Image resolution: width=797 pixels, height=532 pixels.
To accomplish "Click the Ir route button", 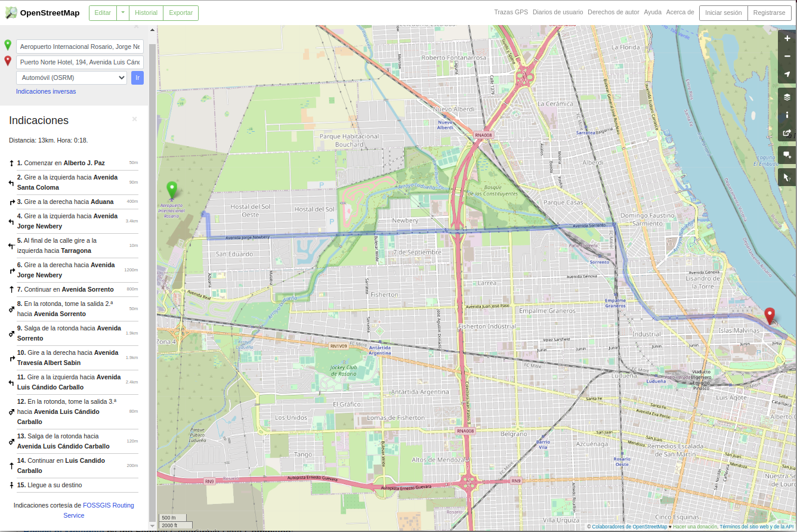I will [x=137, y=78].
